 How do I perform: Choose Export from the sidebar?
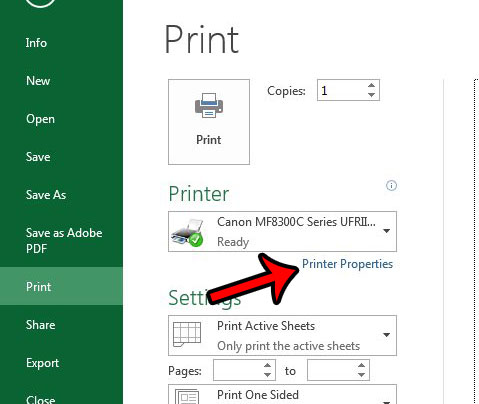point(42,363)
